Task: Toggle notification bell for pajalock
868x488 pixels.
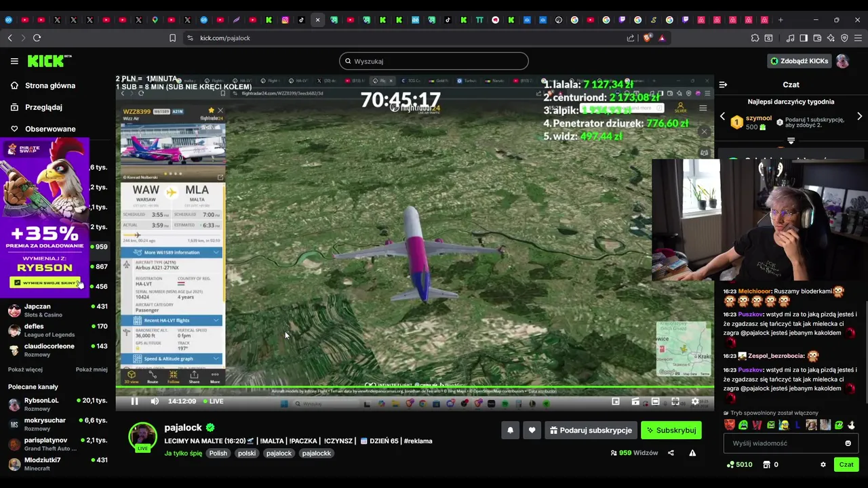Action: (x=510, y=430)
